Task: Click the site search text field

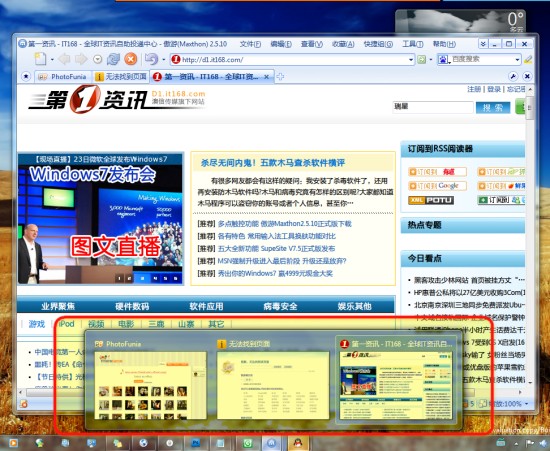Action: pyautogui.click(x=433, y=107)
